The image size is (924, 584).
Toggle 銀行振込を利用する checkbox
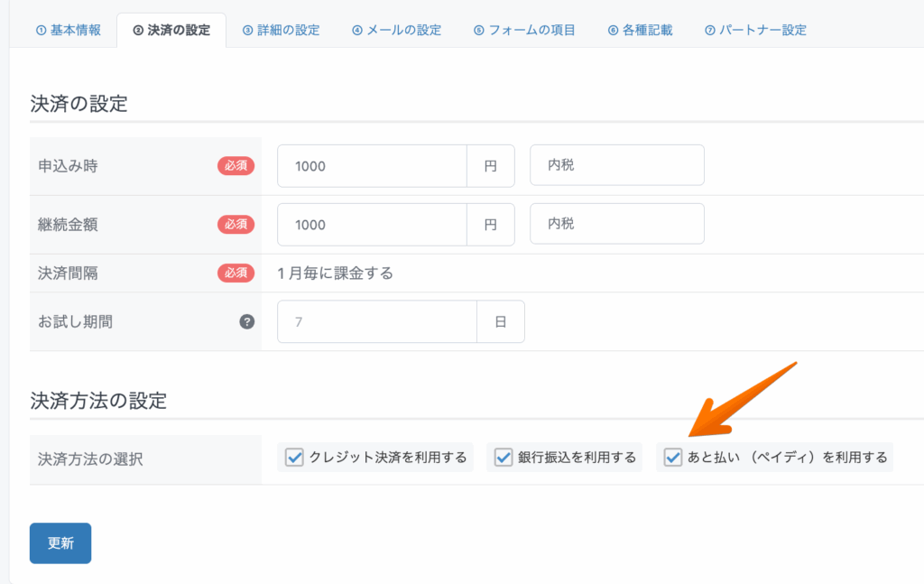504,458
